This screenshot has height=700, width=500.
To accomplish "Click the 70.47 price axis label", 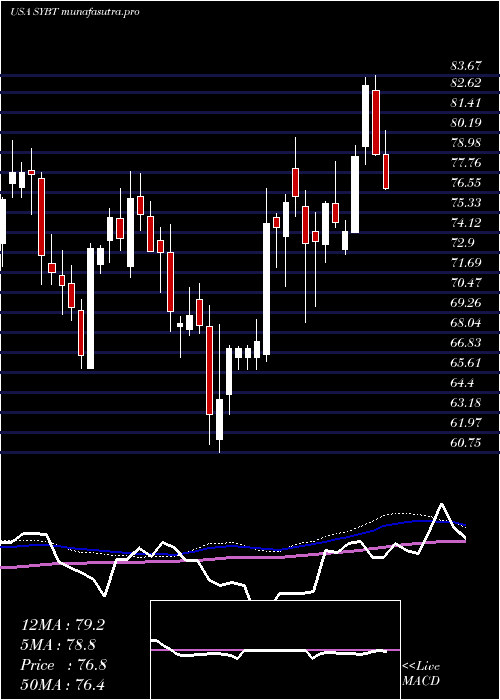I will (466, 283).
